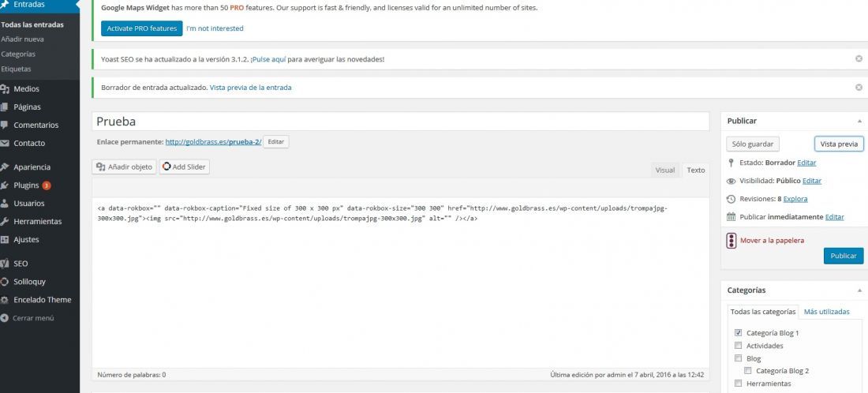Select Todas las categorías tab
This screenshot has height=393, width=868.
click(x=762, y=312)
